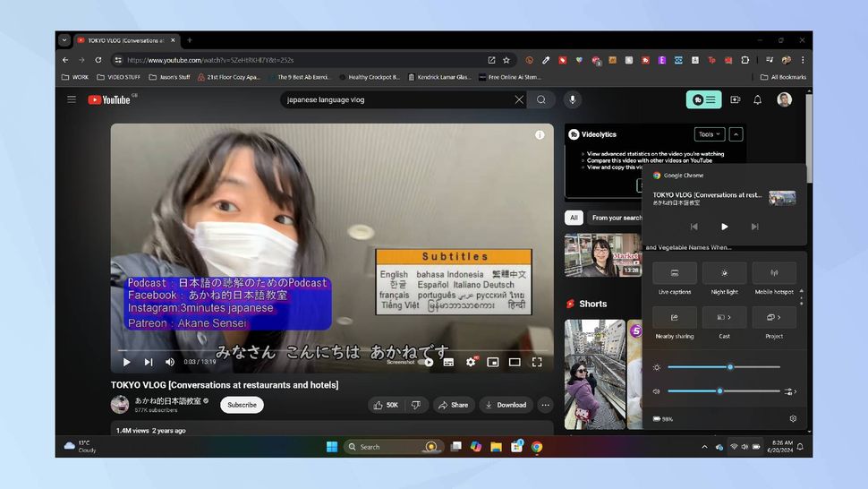Switch the player to miniplayer
868x489 pixels.
pyautogui.click(x=493, y=362)
